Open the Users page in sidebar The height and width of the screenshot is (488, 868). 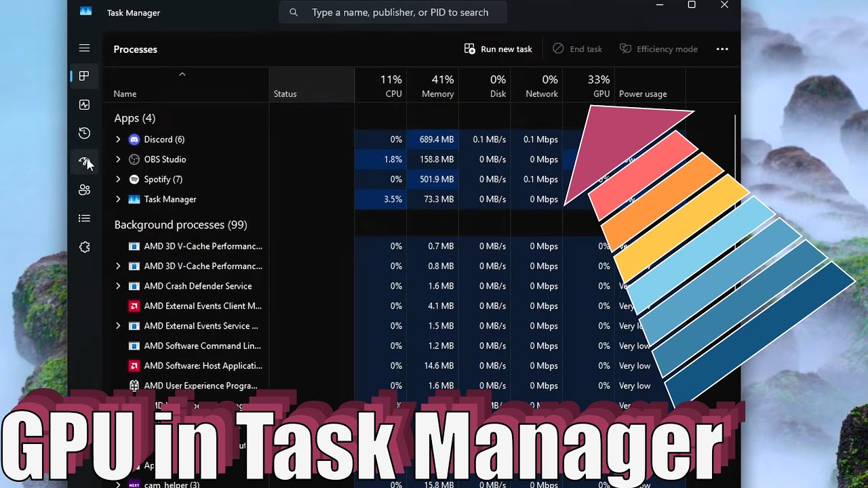tap(84, 190)
